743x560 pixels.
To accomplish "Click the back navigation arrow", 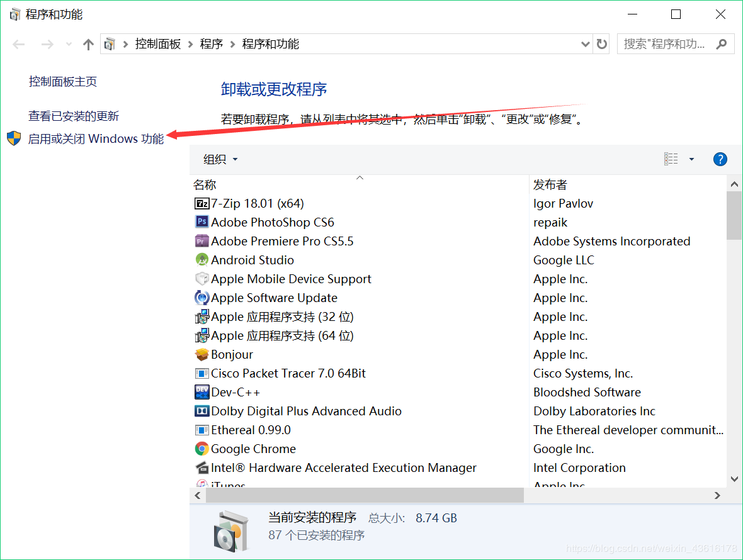I will tap(19, 45).
